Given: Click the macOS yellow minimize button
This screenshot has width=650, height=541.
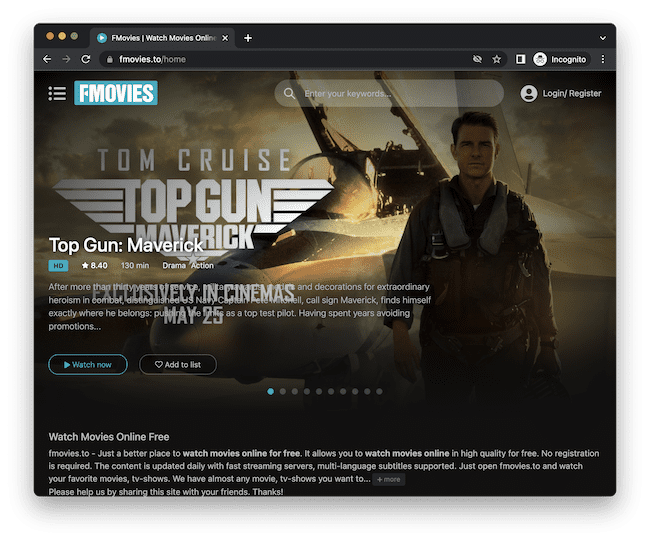Looking at the screenshot, I should click(x=62, y=36).
